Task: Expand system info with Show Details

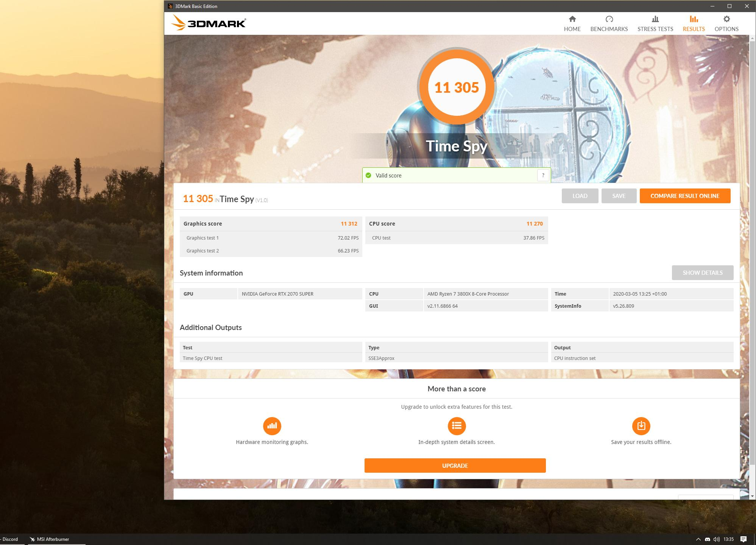Action: tap(702, 272)
